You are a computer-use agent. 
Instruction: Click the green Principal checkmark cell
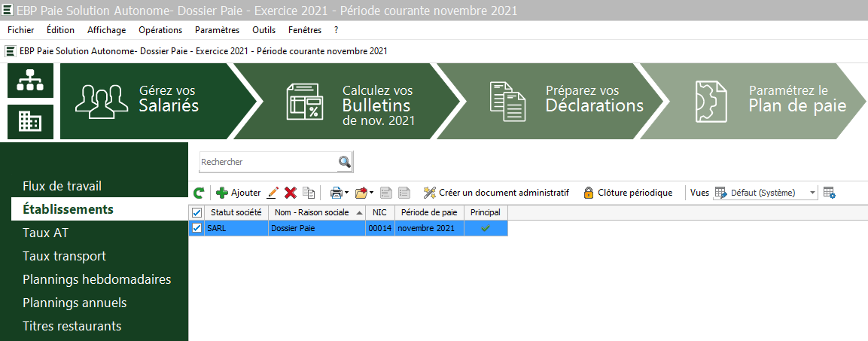486,228
